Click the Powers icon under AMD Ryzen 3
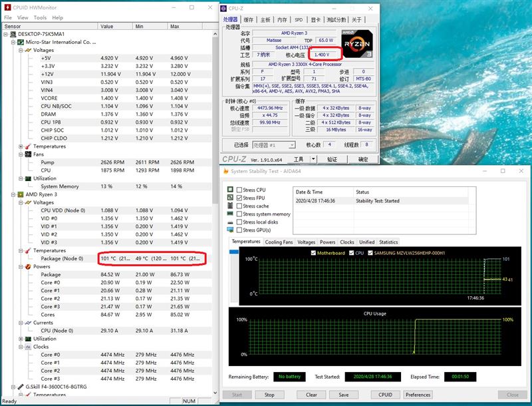 (27, 266)
